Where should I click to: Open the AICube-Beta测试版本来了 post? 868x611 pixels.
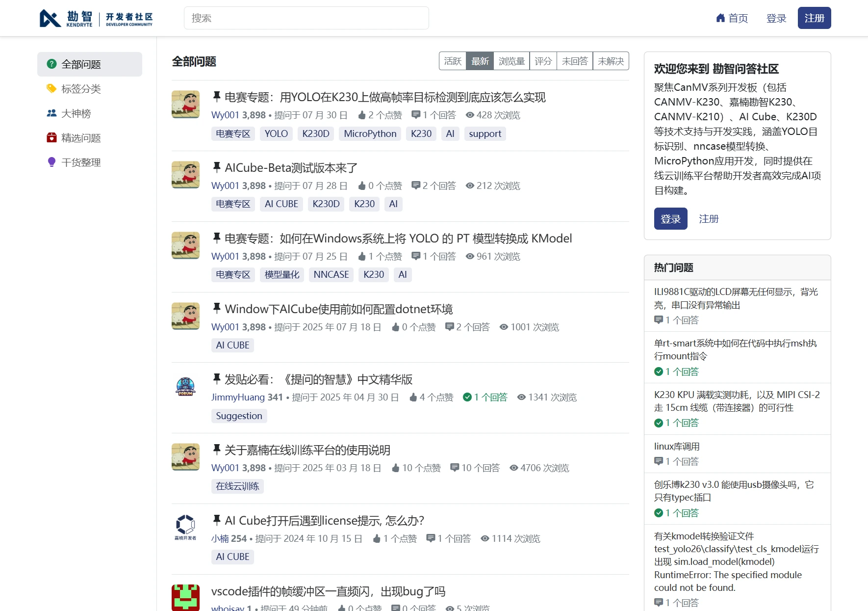[291, 168]
